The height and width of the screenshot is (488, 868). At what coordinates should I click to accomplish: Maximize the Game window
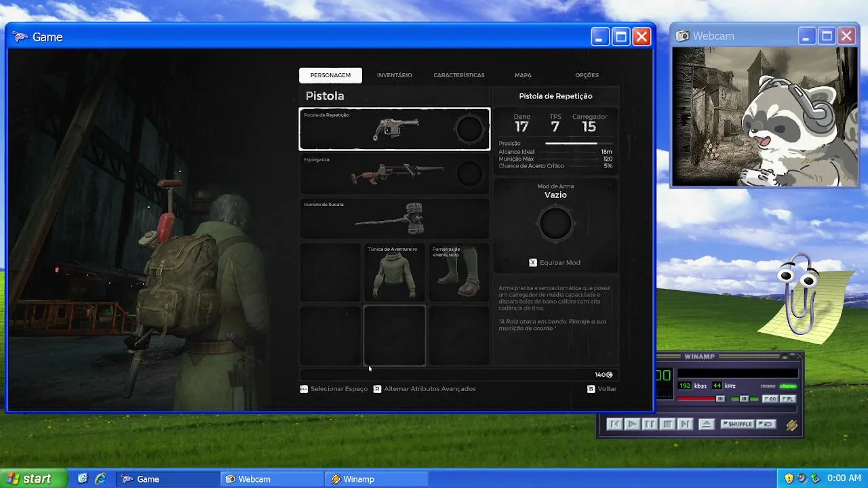tap(620, 37)
